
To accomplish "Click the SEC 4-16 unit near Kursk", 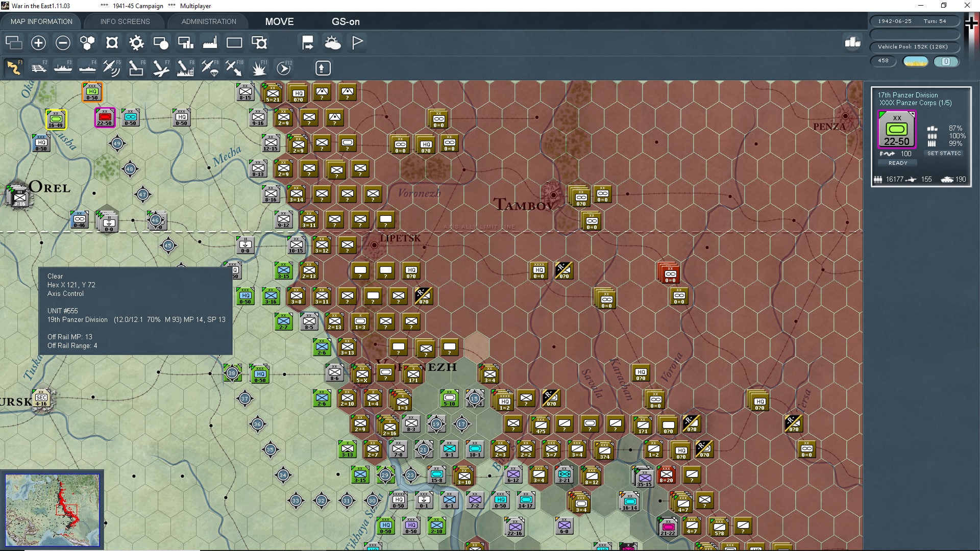I will click(x=41, y=398).
